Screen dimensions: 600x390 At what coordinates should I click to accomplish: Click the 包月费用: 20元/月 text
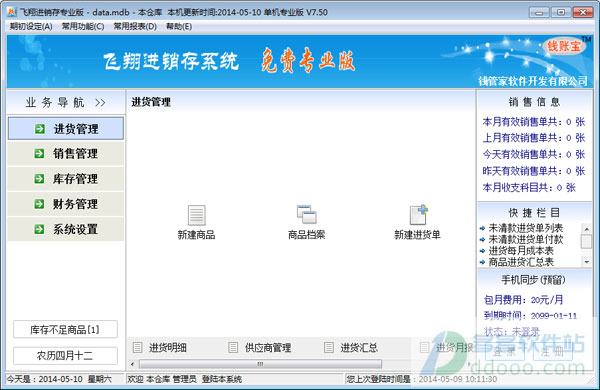pos(523,300)
